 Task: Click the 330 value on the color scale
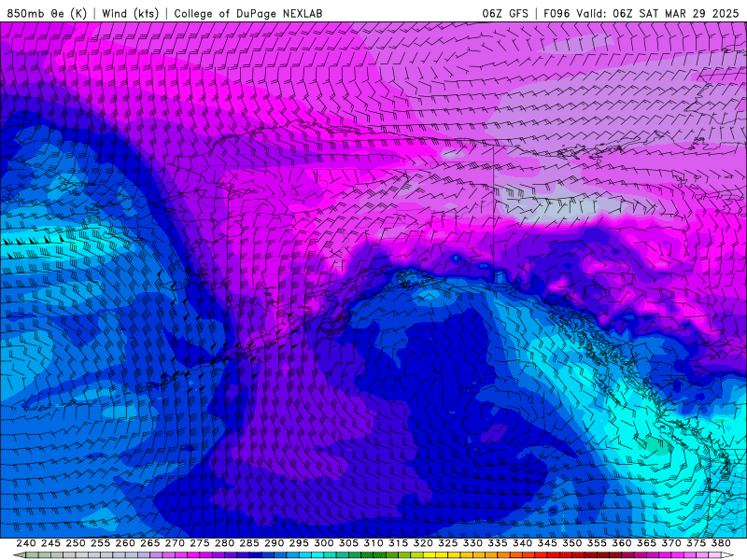coord(472,543)
